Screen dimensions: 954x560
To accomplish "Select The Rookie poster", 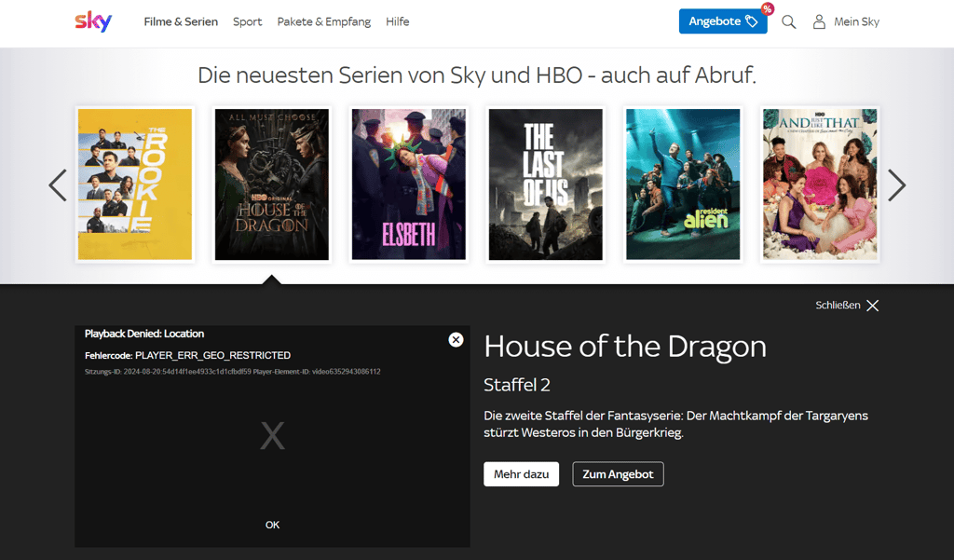I will [x=135, y=184].
